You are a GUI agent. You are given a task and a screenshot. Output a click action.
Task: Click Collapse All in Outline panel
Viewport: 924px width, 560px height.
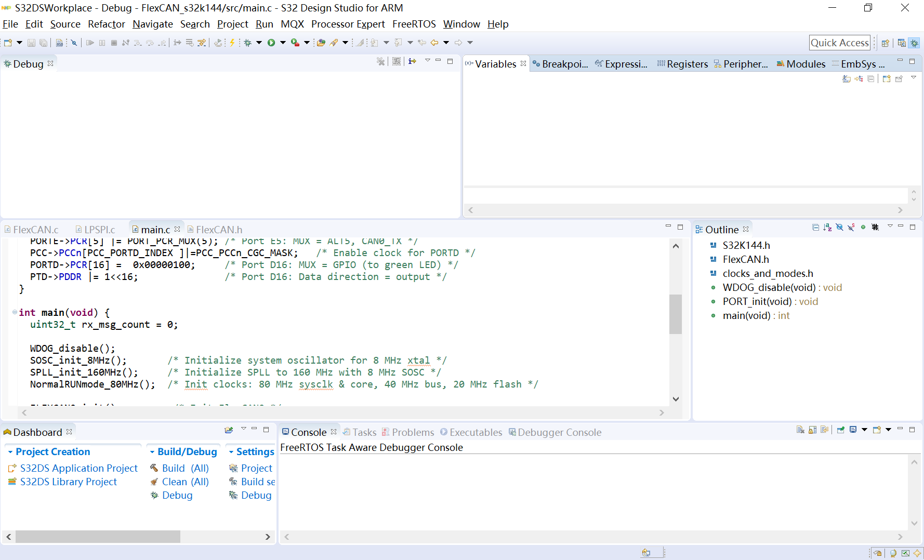[815, 228]
